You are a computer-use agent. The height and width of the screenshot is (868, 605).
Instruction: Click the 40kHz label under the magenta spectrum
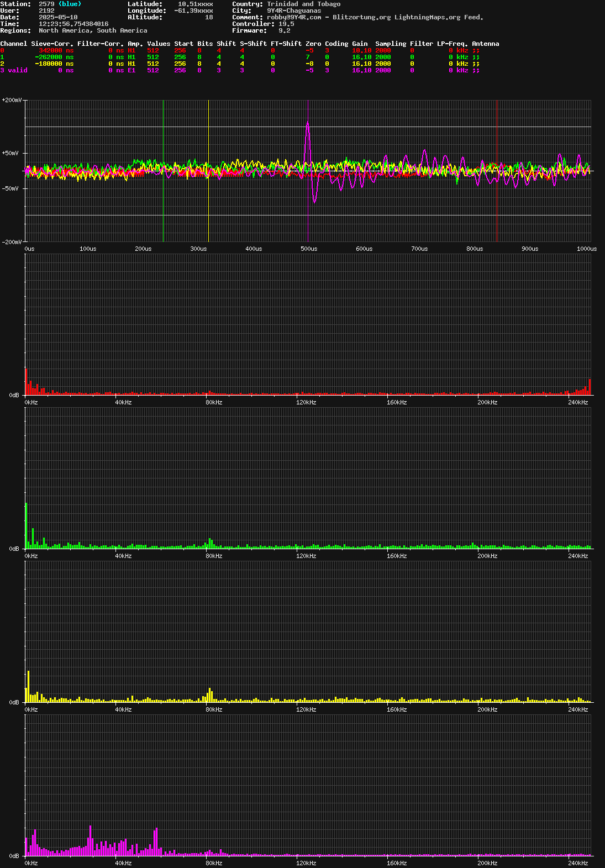coord(123,863)
